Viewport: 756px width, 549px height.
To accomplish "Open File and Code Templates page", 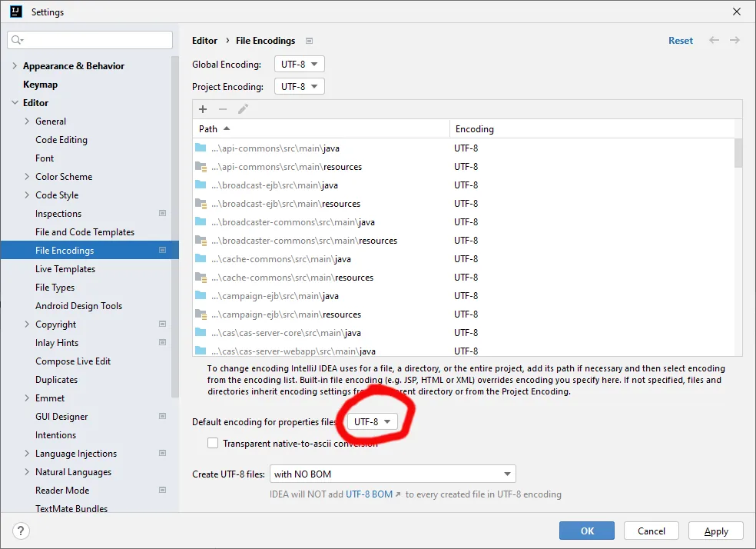I will (x=85, y=232).
